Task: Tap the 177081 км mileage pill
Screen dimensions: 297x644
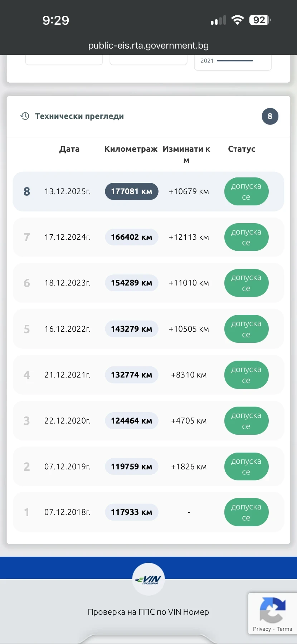Action: coord(131,191)
